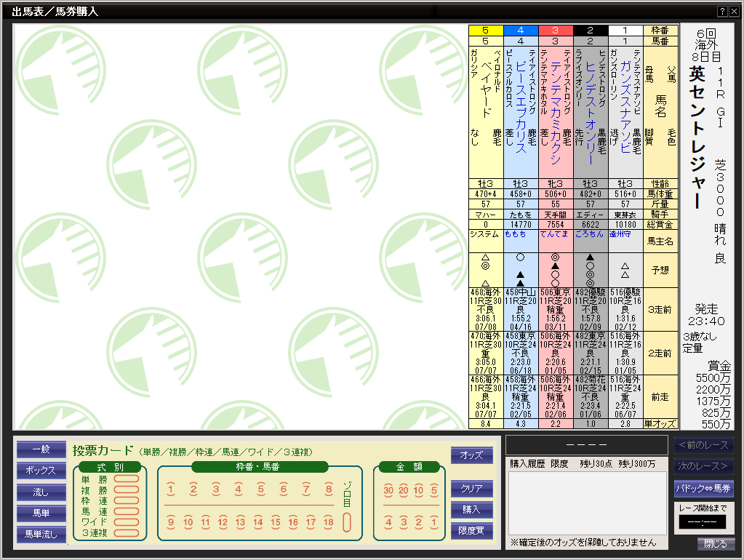
Task: Go to previous race with 前のレース
Action: point(704,445)
